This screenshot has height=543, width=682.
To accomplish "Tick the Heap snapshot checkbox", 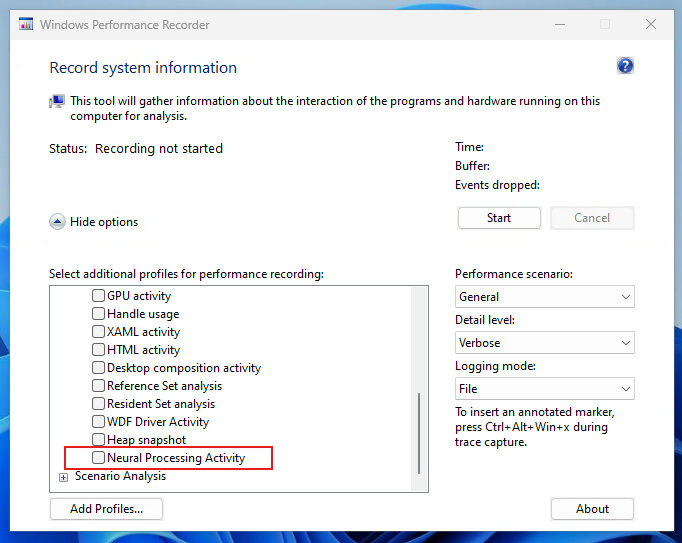I will click(x=98, y=439).
